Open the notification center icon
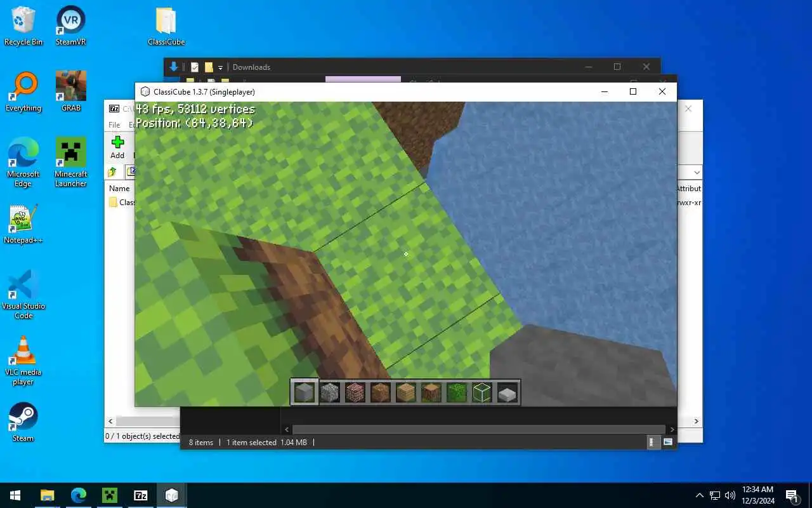The height and width of the screenshot is (508, 812). [x=792, y=495]
